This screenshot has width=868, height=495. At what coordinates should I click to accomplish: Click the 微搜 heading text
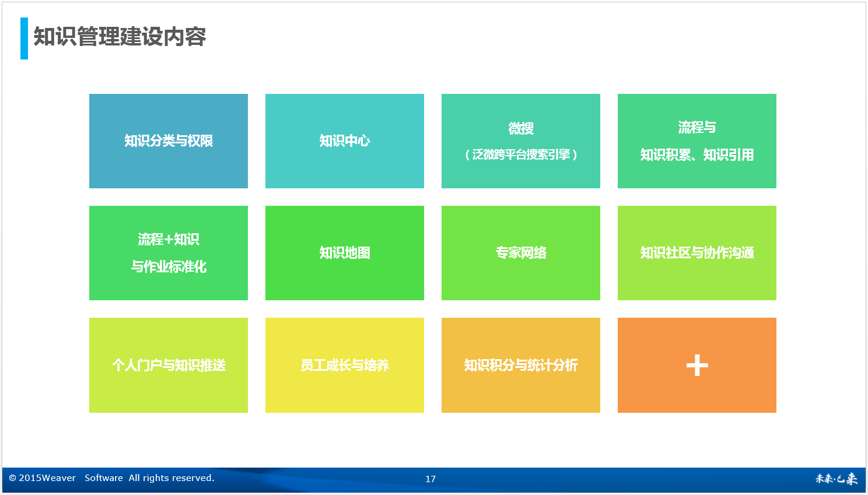click(x=521, y=128)
